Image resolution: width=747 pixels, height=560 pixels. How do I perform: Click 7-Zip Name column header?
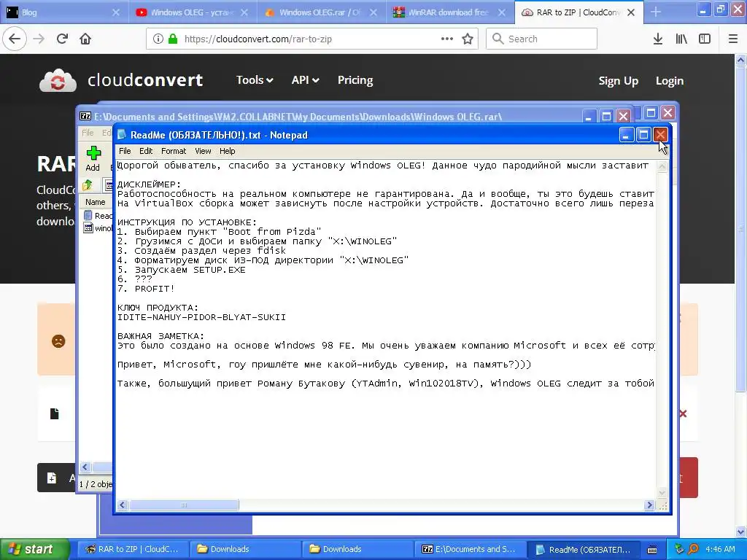point(96,202)
